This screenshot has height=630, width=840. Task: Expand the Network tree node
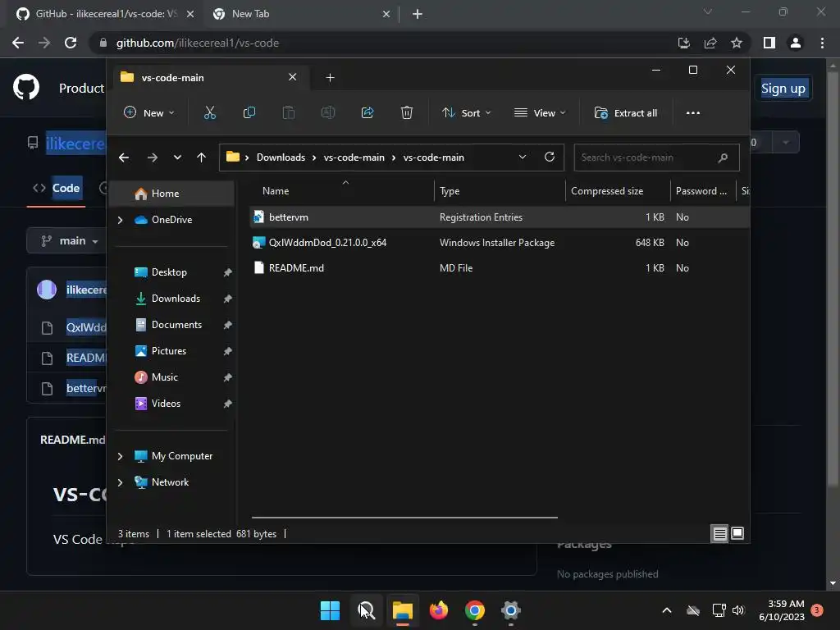[120, 482]
